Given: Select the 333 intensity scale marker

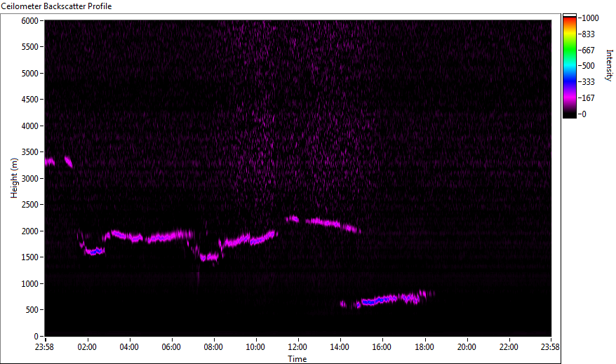Looking at the screenshot, I should [x=589, y=82].
